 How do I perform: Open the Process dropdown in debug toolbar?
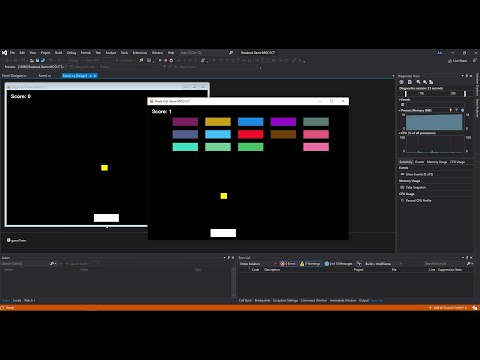pyautogui.click(x=42, y=67)
